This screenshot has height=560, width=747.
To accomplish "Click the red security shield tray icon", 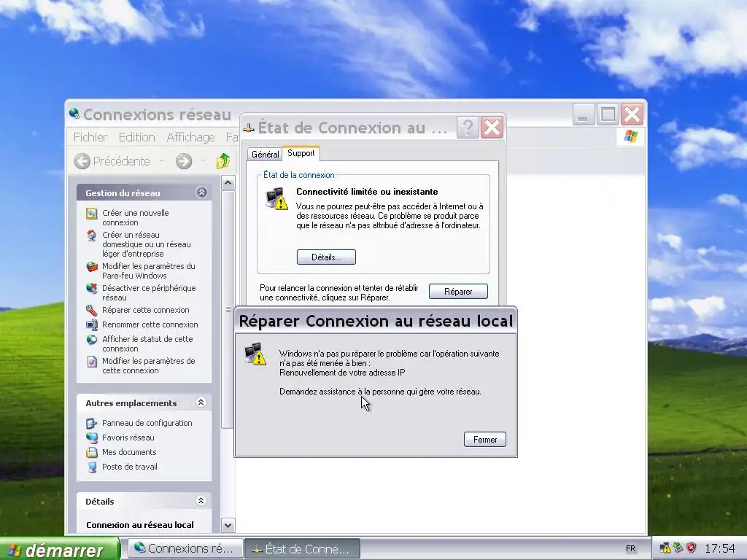I will point(692,548).
